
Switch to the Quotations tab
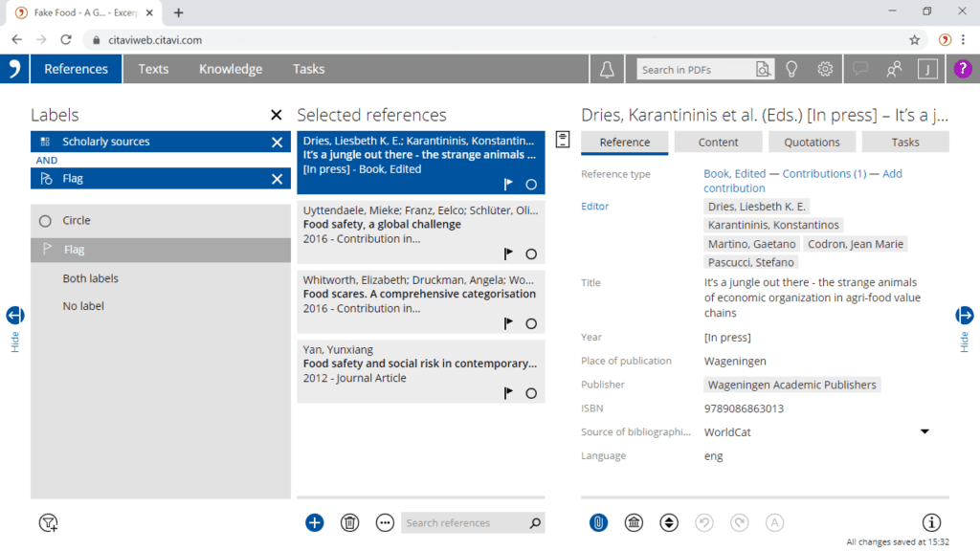pos(812,141)
